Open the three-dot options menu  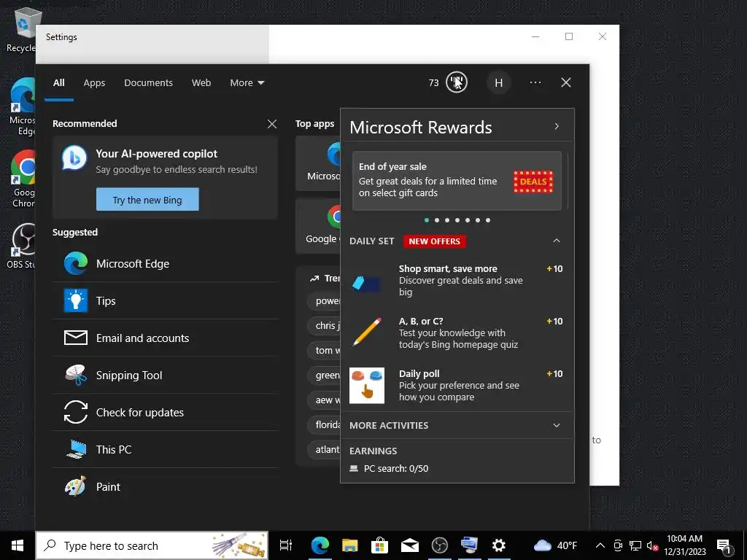point(535,82)
